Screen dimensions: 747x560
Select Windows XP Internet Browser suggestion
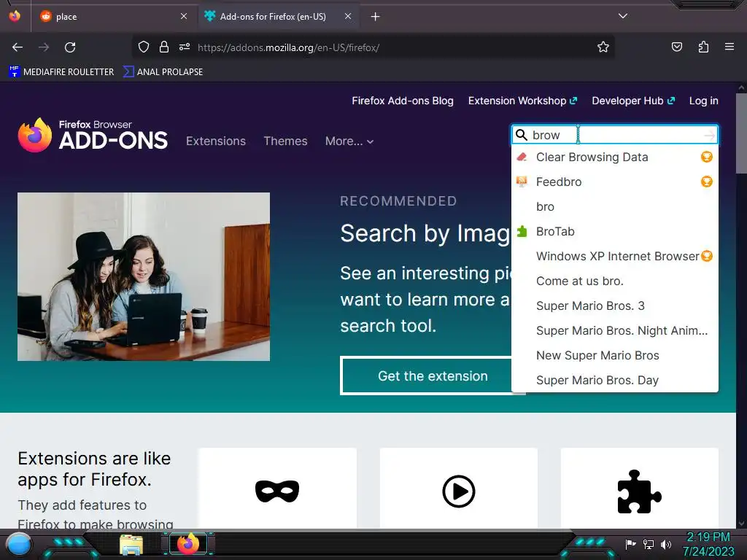614,256
